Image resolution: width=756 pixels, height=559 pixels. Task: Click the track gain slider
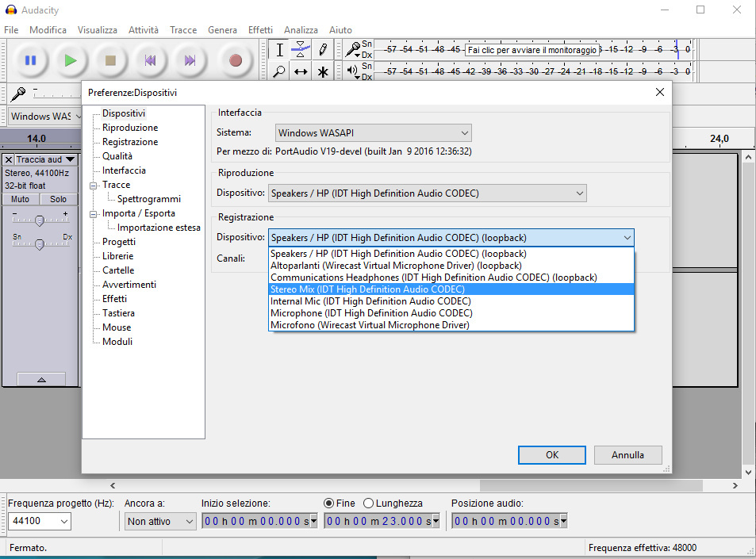point(40,220)
